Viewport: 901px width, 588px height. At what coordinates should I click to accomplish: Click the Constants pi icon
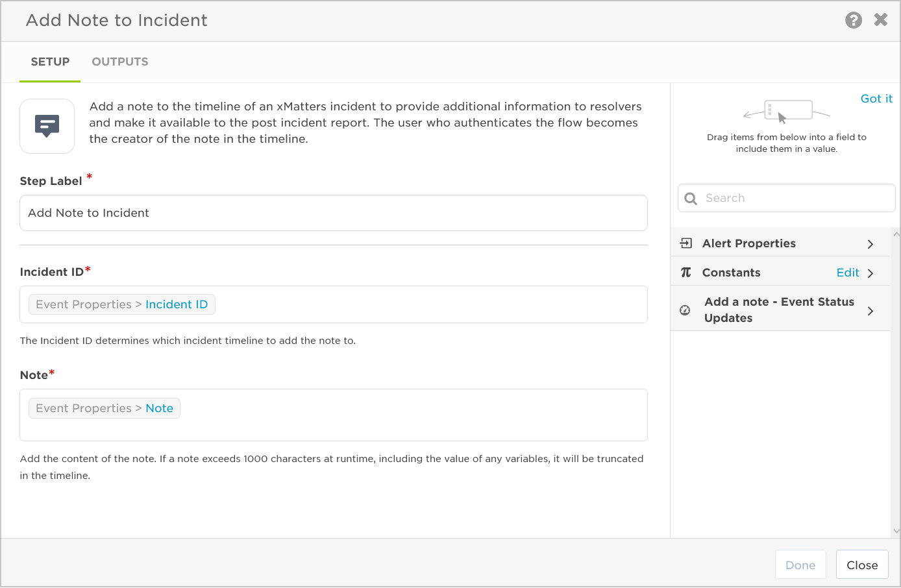pyautogui.click(x=686, y=273)
